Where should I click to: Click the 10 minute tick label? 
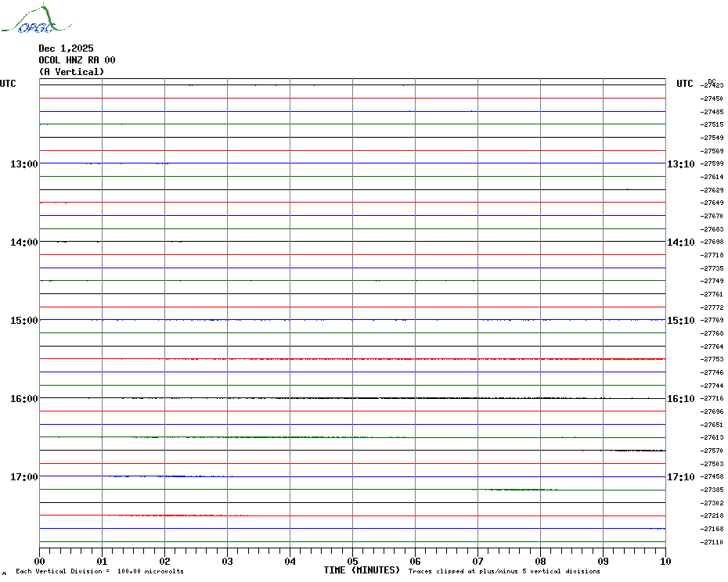pyautogui.click(x=665, y=561)
